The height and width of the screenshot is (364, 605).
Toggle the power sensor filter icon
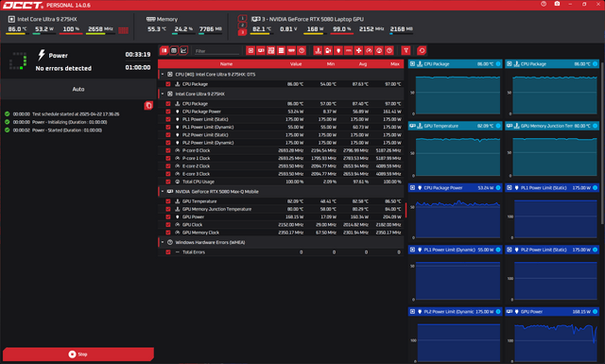[338, 50]
